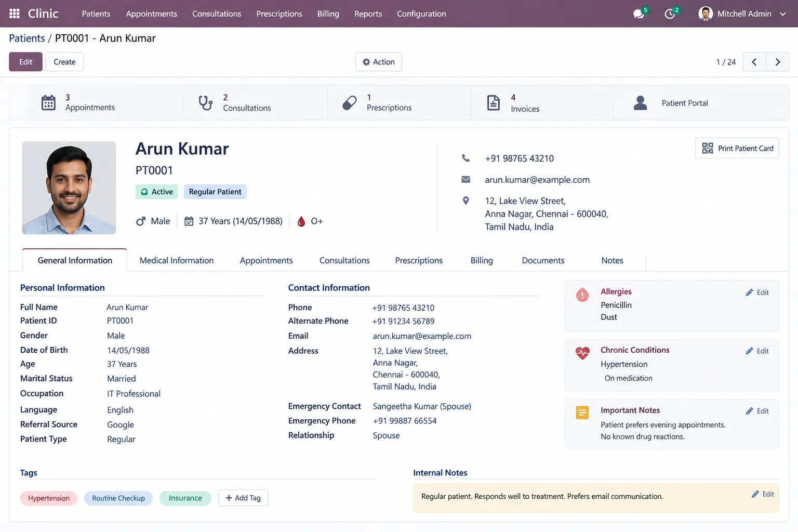Click the Important Notes sticky note icon
The image size is (798, 532).
[582, 413]
